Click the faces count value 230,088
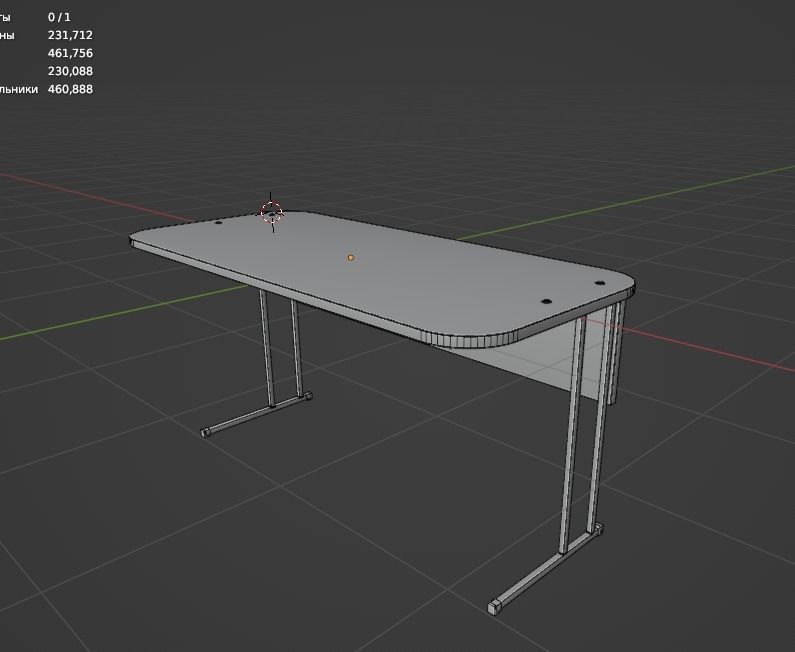This screenshot has height=652, width=795. pyautogui.click(x=70, y=71)
